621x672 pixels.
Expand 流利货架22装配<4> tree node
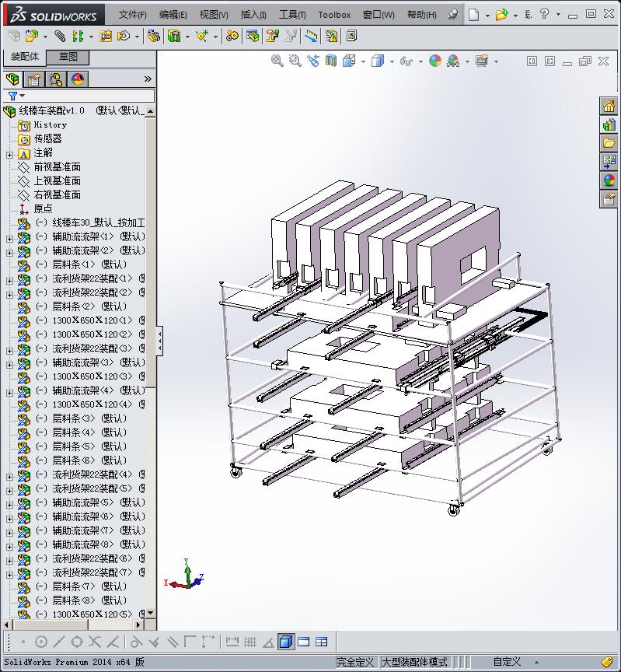[9, 477]
